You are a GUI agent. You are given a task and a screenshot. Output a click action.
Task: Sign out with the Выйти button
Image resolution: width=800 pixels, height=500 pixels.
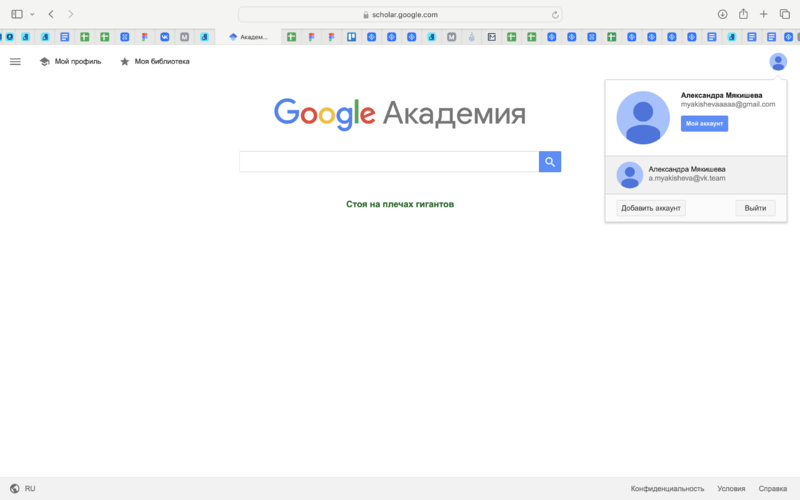pos(755,208)
